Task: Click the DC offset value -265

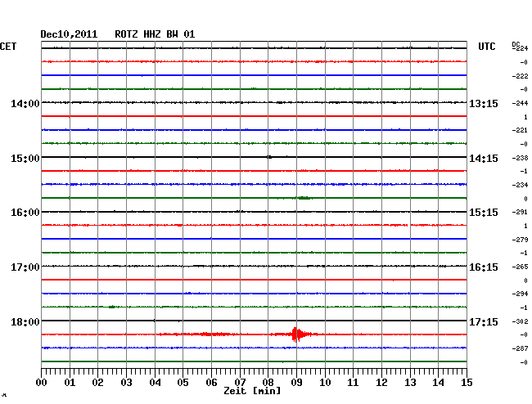Action: click(x=520, y=267)
